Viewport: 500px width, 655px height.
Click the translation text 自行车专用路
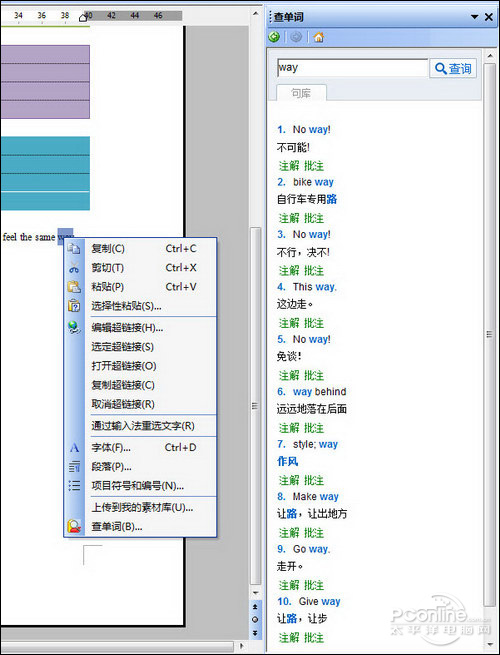coord(307,199)
